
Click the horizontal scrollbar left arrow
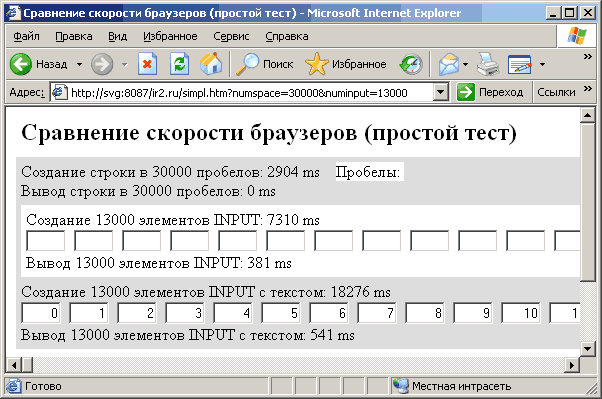tap(14, 365)
